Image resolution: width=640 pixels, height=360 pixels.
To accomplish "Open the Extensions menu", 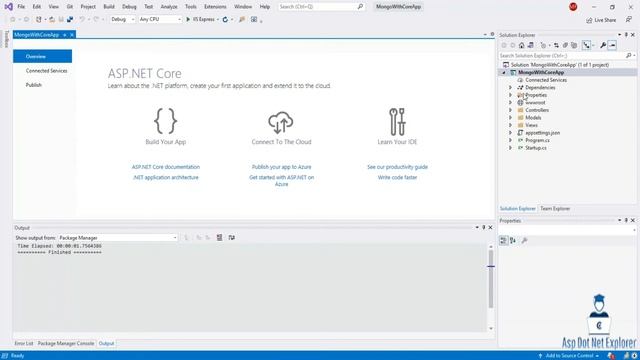I will pyautogui.click(x=215, y=7).
